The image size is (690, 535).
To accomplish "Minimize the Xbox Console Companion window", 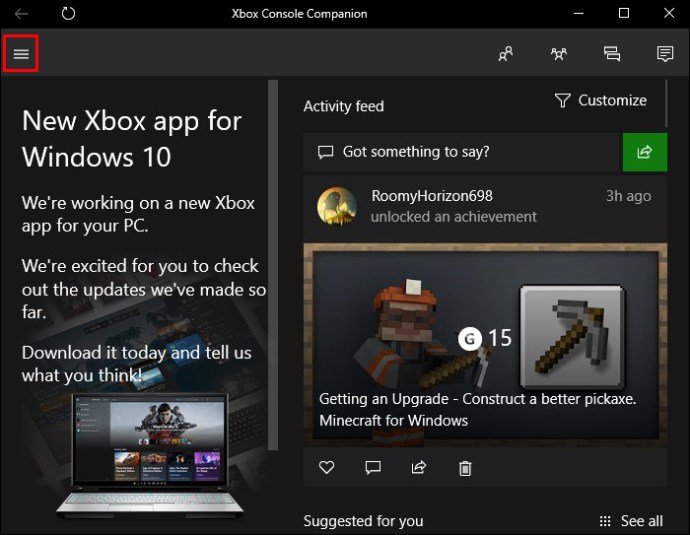I will (x=579, y=13).
